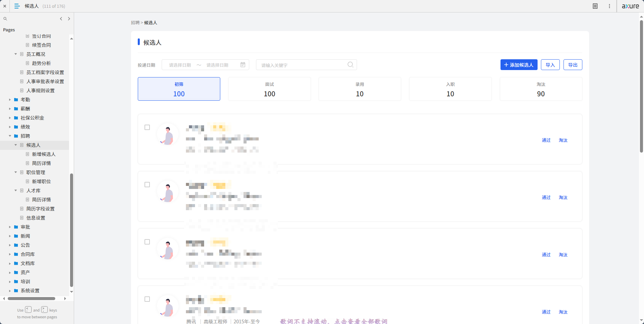
Task: Click the 添加候选人 button
Action: click(x=519, y=65)
